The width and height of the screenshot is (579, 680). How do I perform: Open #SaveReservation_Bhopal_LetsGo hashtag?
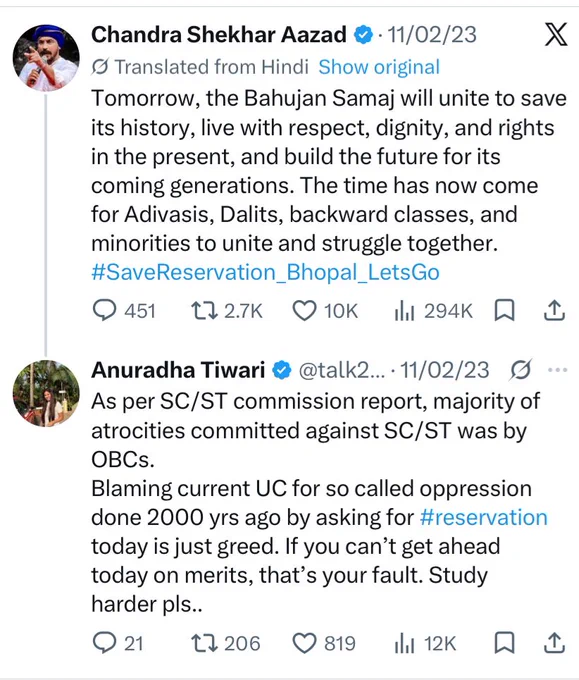pyautogui.click(x=265, y=272)
